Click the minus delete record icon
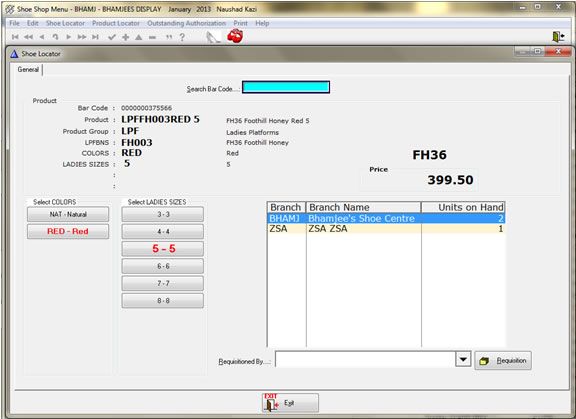The width and height of the screenshot is (576, 419). (x=152, y=37)
